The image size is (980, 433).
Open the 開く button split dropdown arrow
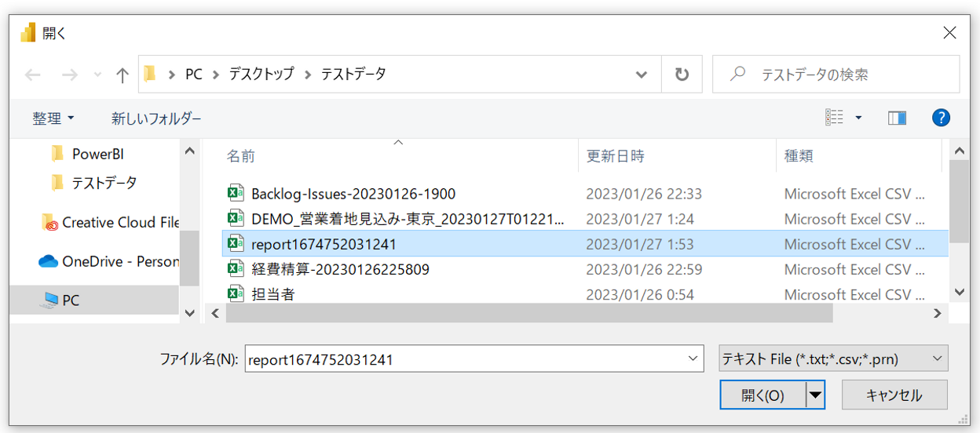point(816,395)
